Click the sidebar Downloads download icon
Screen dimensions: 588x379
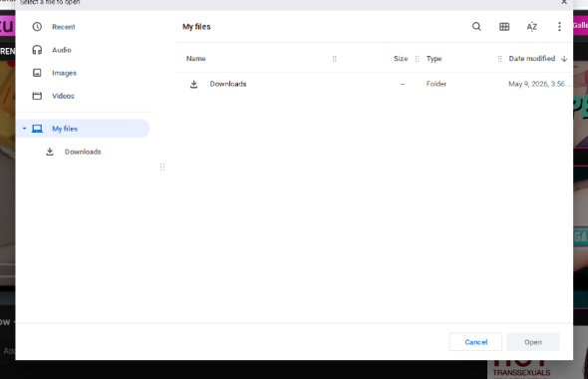point(50,152)
